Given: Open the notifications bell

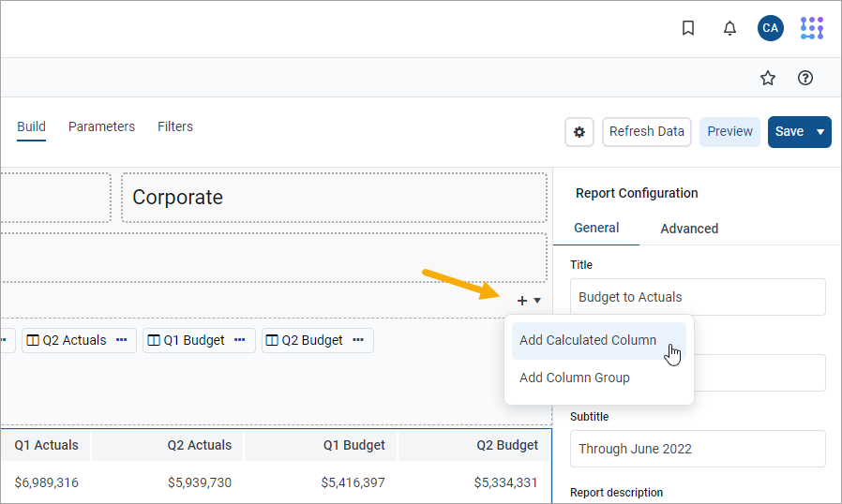Looking at the screenshot, I should click(x=729, y=28).
